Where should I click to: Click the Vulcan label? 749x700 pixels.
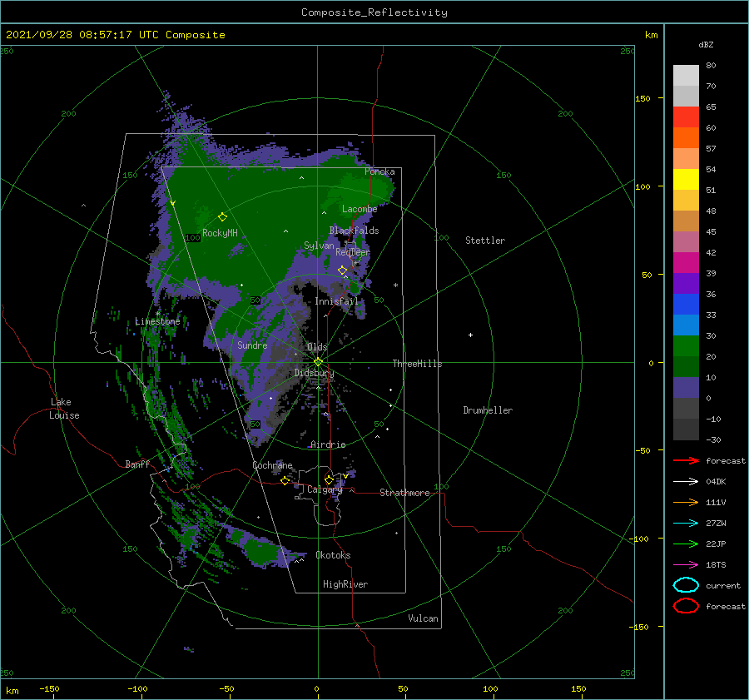coord(424,618)
